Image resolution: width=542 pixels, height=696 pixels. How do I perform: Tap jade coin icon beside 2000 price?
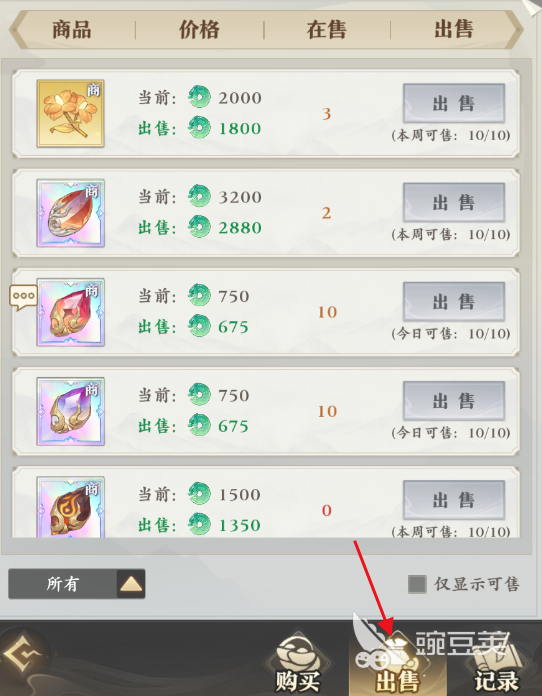[199, 97]
